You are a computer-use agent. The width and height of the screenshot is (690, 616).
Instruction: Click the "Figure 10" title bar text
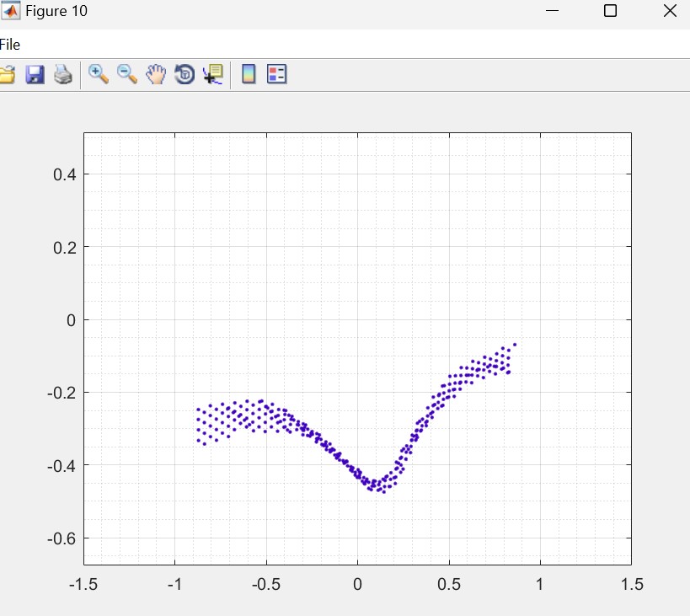tap(56, 11)
